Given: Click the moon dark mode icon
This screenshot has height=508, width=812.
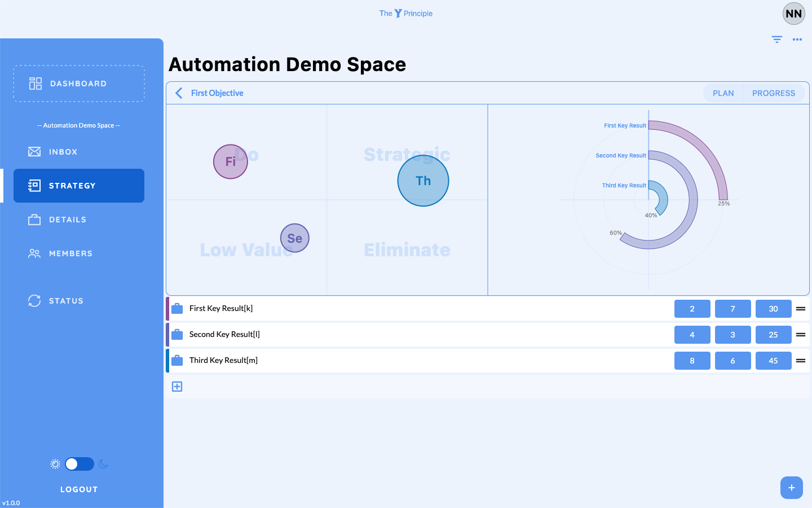Looking at the screenshot, I should coord(103,464).
